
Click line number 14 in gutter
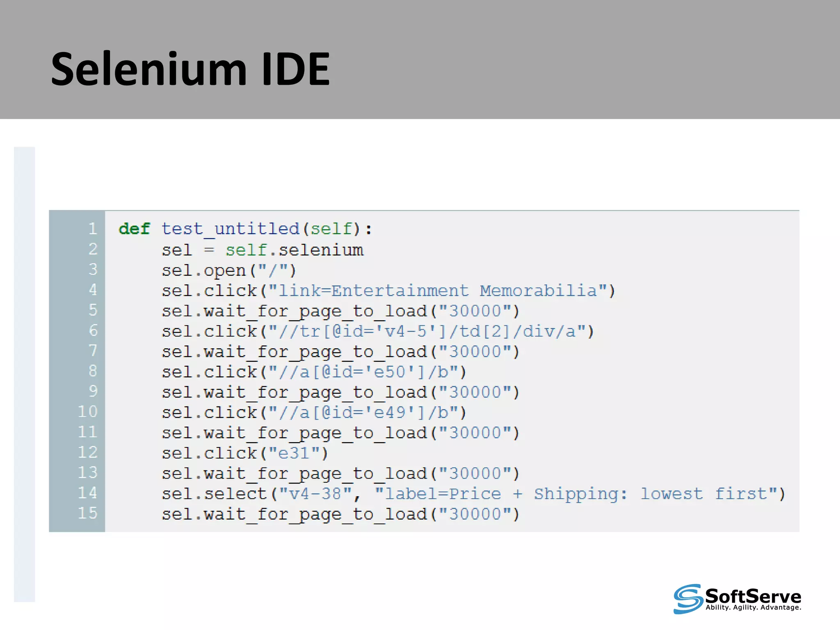88,493
